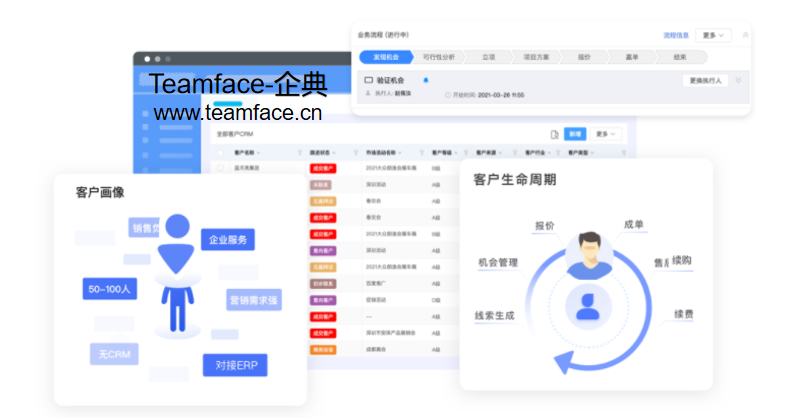The height and width of the screenshot is (418, 812).
Task: Click the 促销活动 activity cell
Action: [375, 300]
